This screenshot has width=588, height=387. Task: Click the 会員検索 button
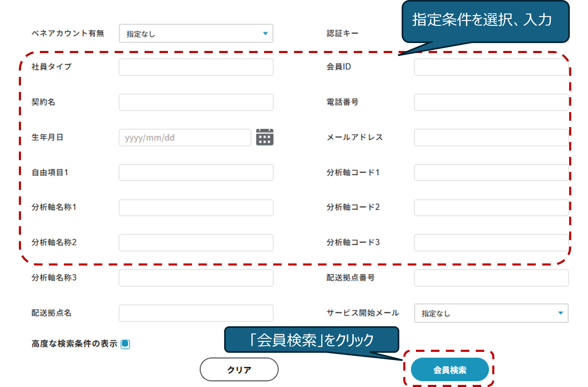coord(450,370)
